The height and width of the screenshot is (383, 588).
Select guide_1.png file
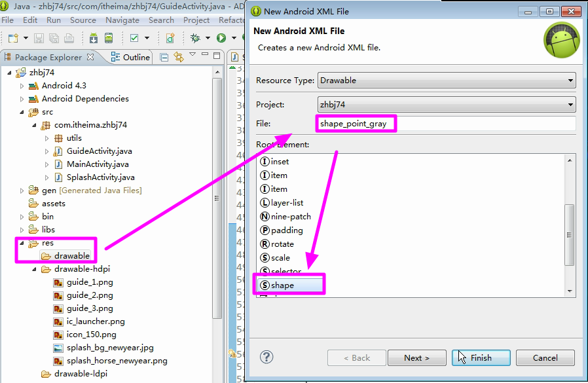(x=90, y=282)
